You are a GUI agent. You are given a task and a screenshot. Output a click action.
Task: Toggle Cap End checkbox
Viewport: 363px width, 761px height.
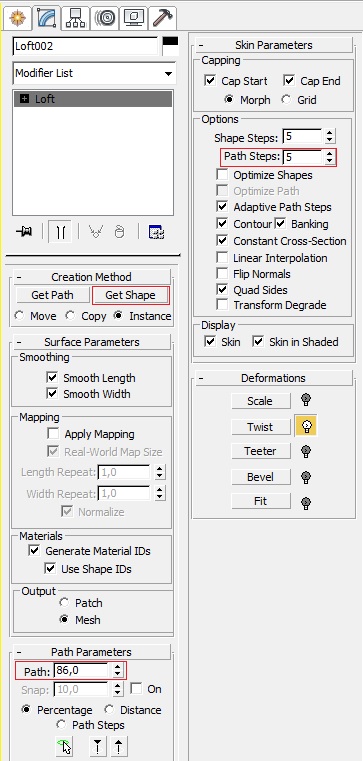pos(289,80)
